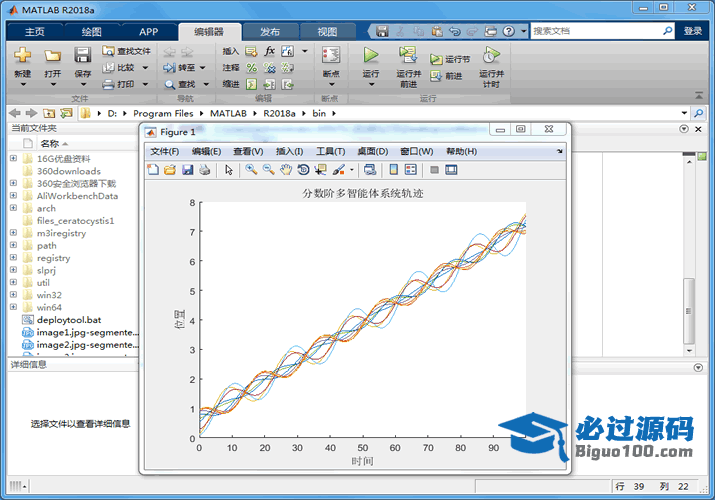The height and width of the screenshot is (500, 715).
Task: Open 文件(F) menu in Figure 1
Action: tap(165, 151)
